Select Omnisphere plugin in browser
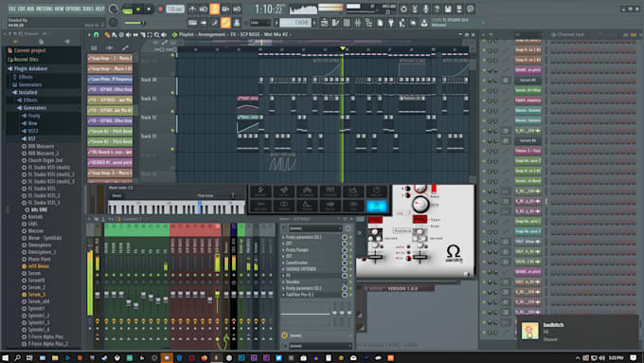 [x=37, y=245]
